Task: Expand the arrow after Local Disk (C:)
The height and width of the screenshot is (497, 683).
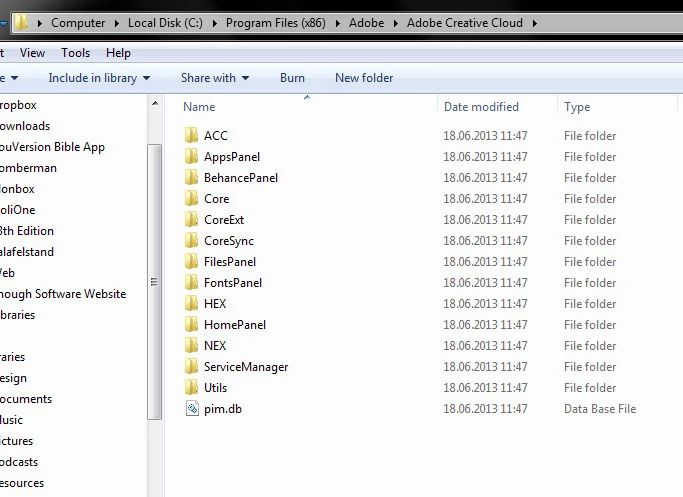Action: (x=214, y=23)
